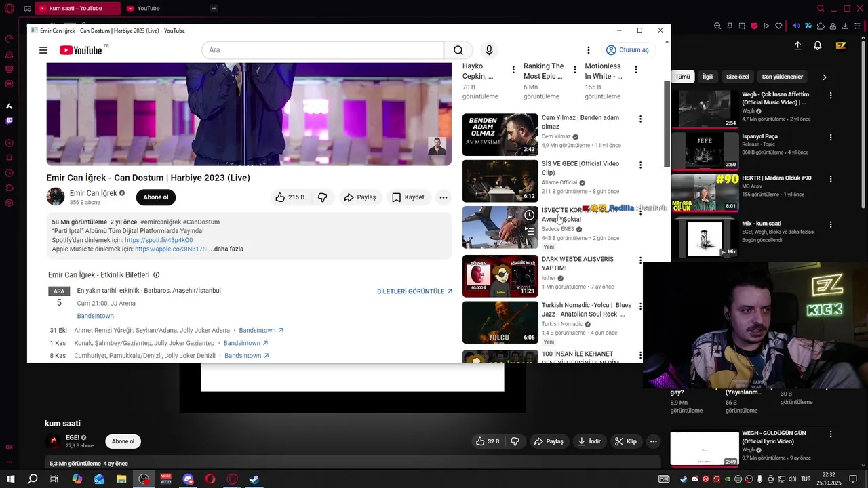Open Bandsintown link for Jolly Joker Gaziantep
This screenshot has width=868, height=488.
(x=245, y=343)
